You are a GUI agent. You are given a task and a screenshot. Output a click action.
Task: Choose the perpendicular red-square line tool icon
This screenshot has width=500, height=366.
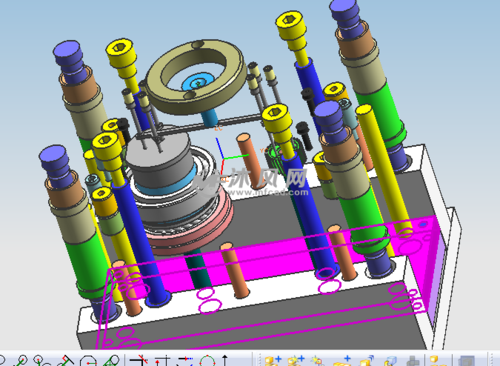tap(65, 361)
